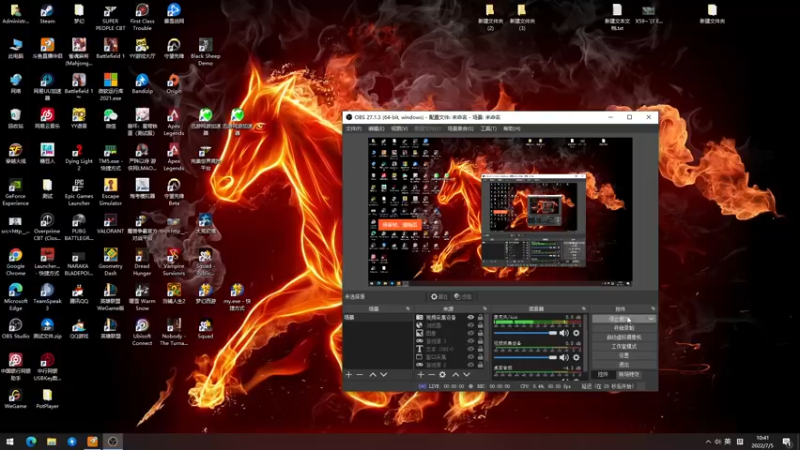Toggle visibility eye of the 图像 source
This screenshot has height=450, width=800.
[x=470, y=333]
